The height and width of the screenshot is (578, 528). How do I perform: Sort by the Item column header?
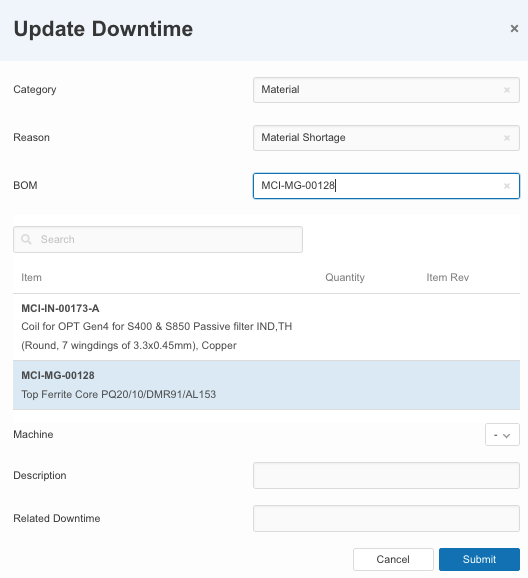click(x=31, y=278)
